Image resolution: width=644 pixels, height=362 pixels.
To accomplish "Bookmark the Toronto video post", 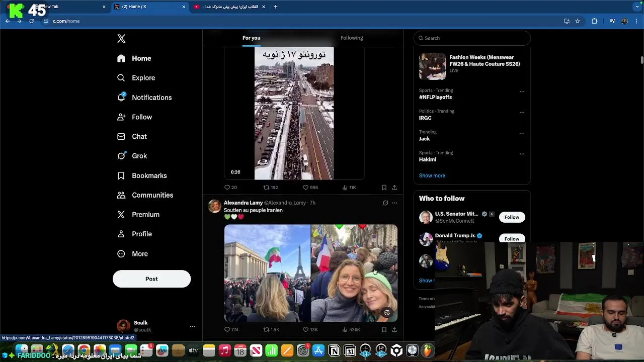I will click(384, 188).
